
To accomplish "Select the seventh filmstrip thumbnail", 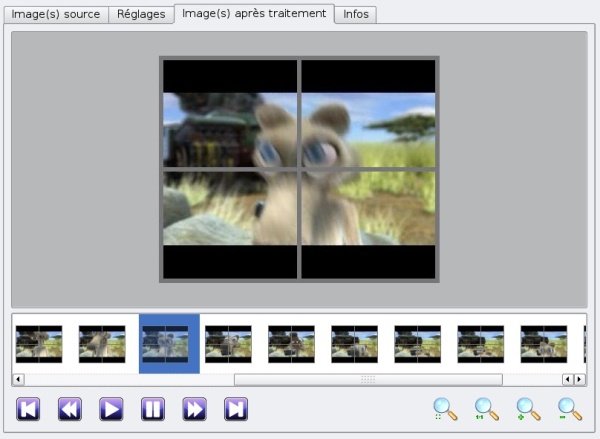I will pyautogui.click(x=418, y=344).
